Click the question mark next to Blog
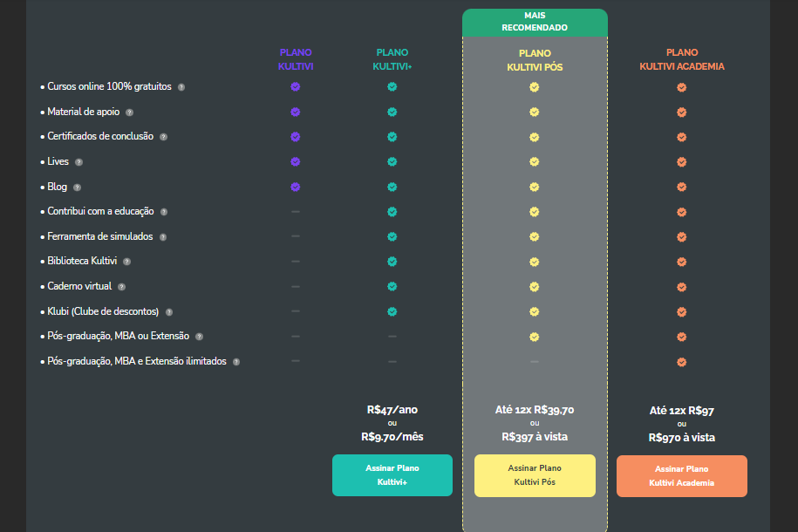Screen dimensions: 798x532 (x=77, y=188)
